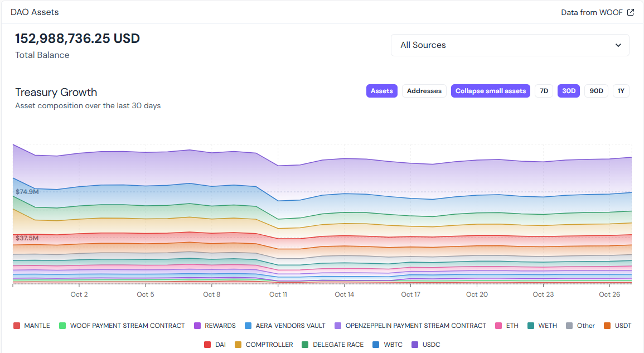This screenshot has width=644, height=353.
Task: Click the REWARDS legend purple swatch
Action: click(197, 326)
